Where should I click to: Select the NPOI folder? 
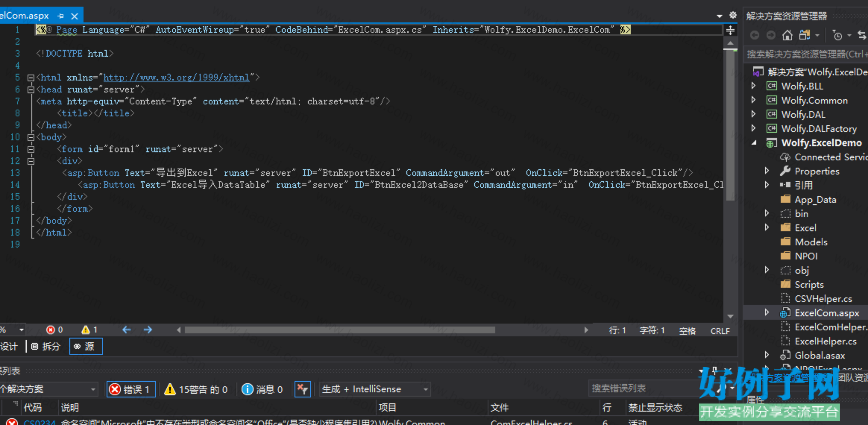coord(799,256)
